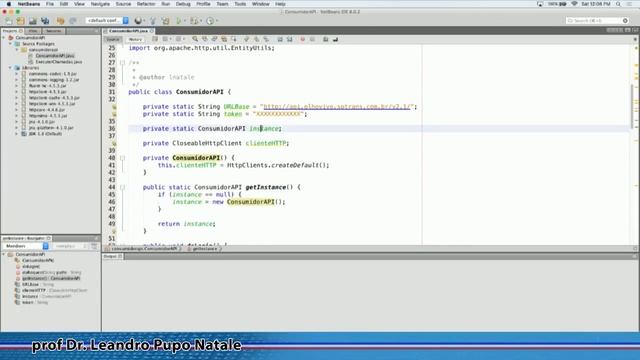Screen dimensions: 640x360
Task: Open the browser globe dropdown in toolbar
Action: tap(140, 21)
